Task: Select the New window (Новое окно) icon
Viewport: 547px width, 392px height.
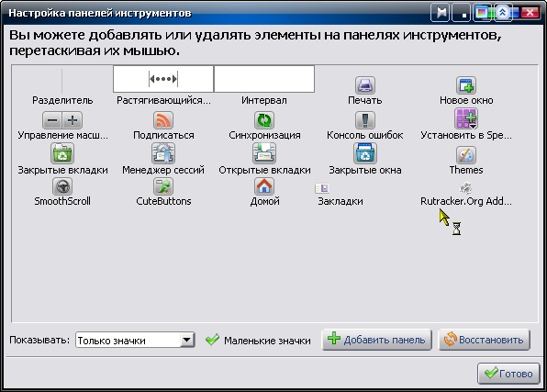Action: pos(466,85)
